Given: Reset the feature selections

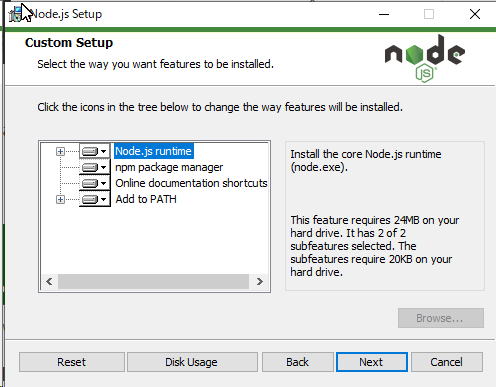Looking at the screenshot, I should 72,362.
